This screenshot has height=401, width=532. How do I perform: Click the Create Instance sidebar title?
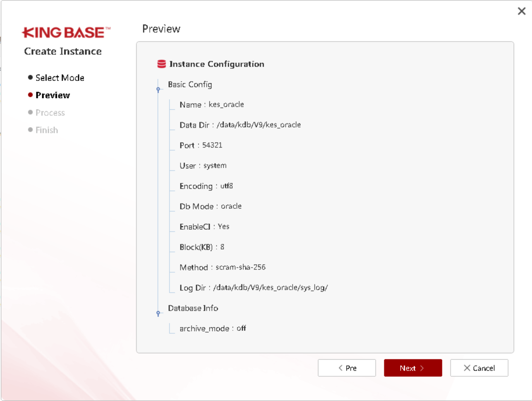63,51
